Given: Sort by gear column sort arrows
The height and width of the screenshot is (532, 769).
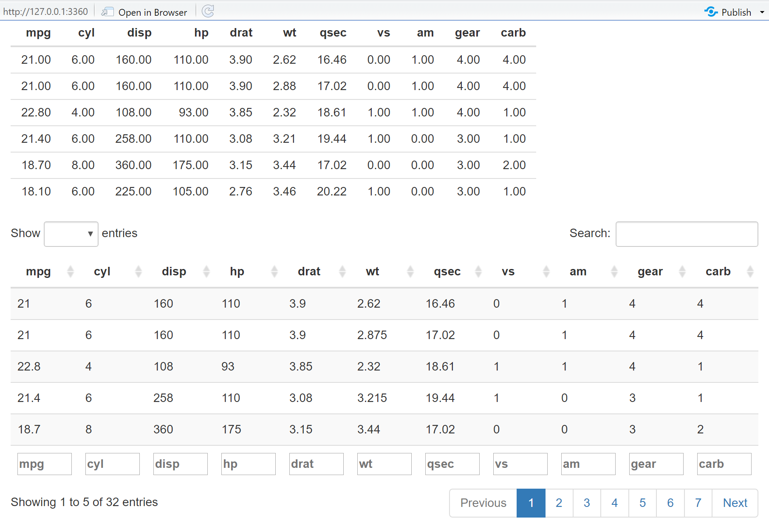Looking at the screenshot, I should tap(682, 272).
